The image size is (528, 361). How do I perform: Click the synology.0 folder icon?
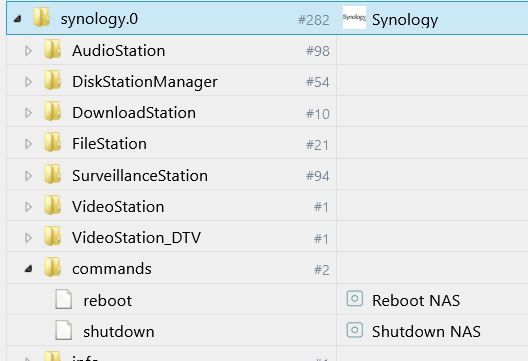pos(42,18)
